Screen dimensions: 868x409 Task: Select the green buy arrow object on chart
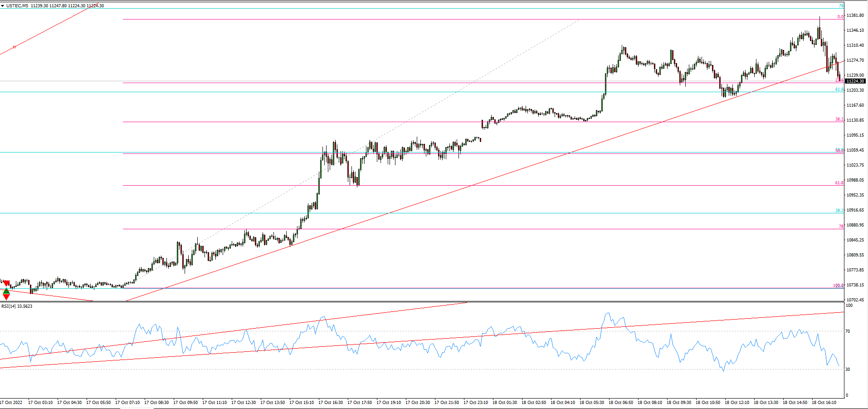click(x=6, y=291)
